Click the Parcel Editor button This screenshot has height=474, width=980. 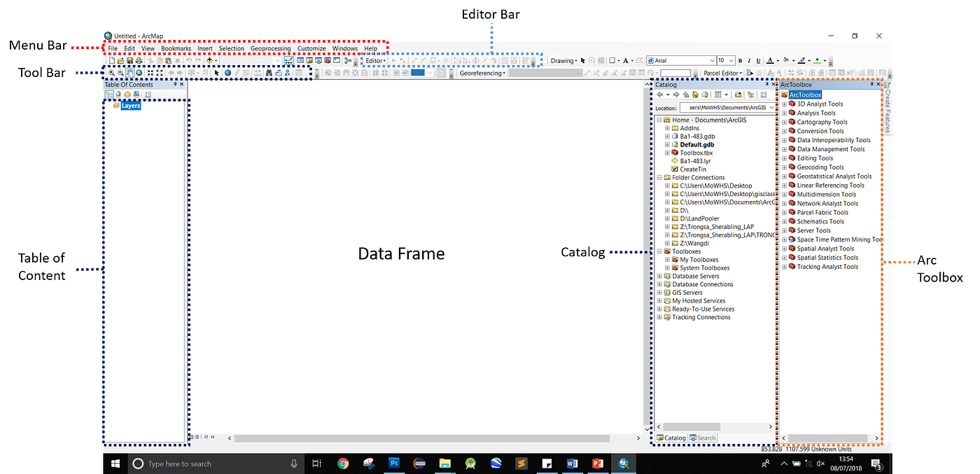tap(722, 72)
